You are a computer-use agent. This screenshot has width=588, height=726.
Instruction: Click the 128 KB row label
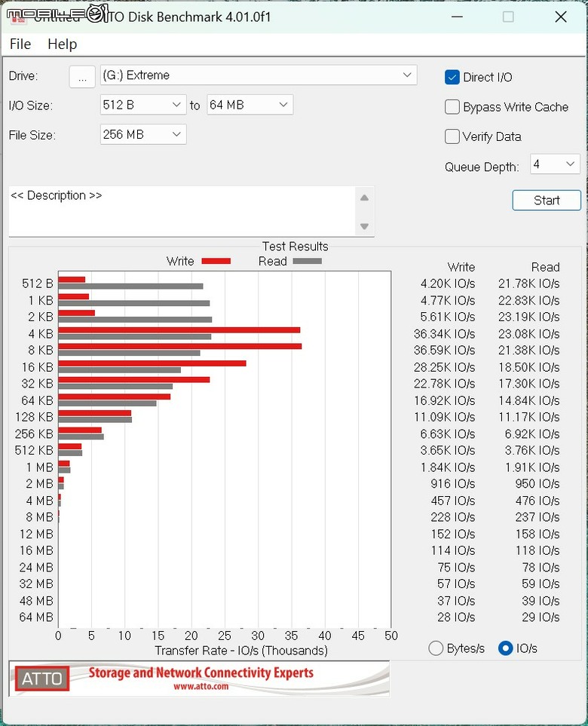coord(34,417)
